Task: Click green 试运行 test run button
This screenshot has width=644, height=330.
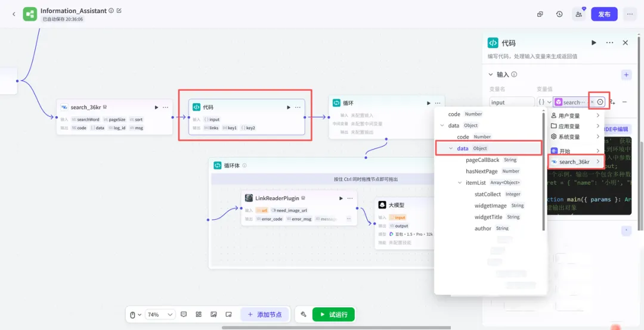Action: click(333, 315)
